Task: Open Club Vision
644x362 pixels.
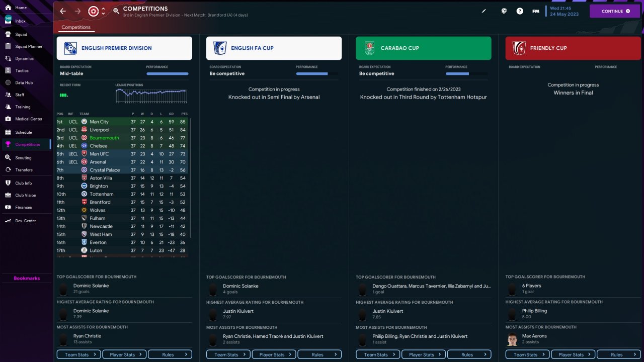Action: [x=25, y=195]
